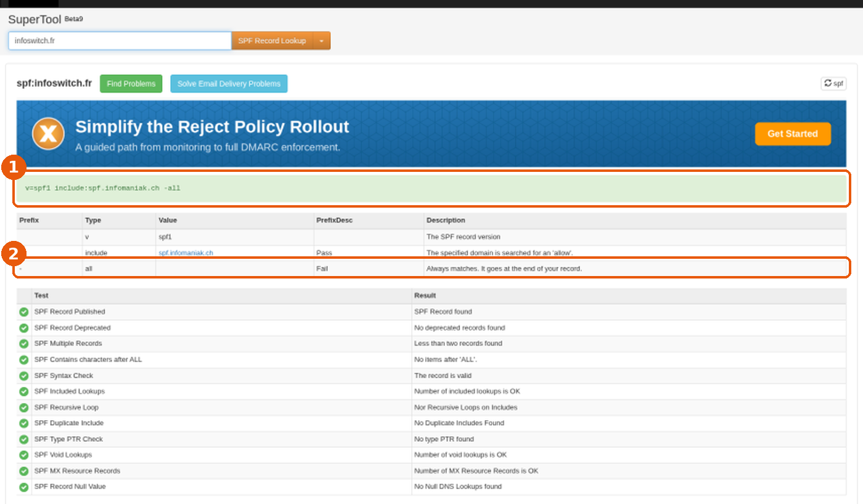This screenshot has height=504, width=863.
Task: Click the Find Problems button
Action: click(131, 84)
